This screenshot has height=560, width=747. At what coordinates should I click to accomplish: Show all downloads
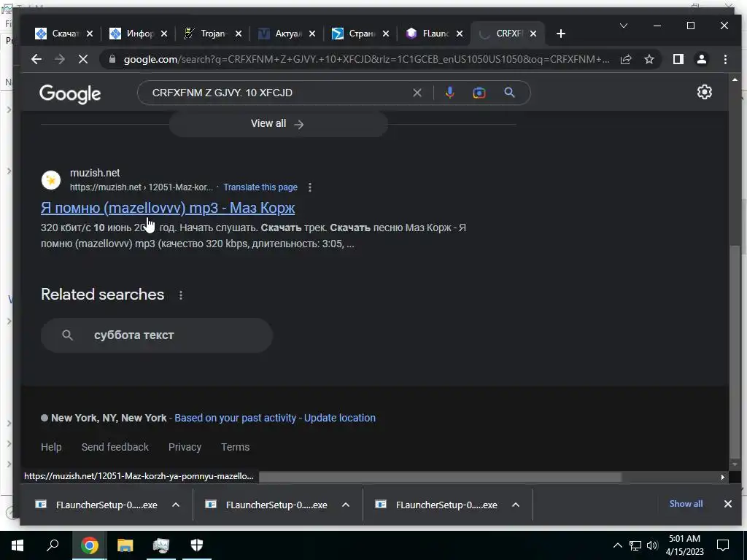click(x=686, y=504)
